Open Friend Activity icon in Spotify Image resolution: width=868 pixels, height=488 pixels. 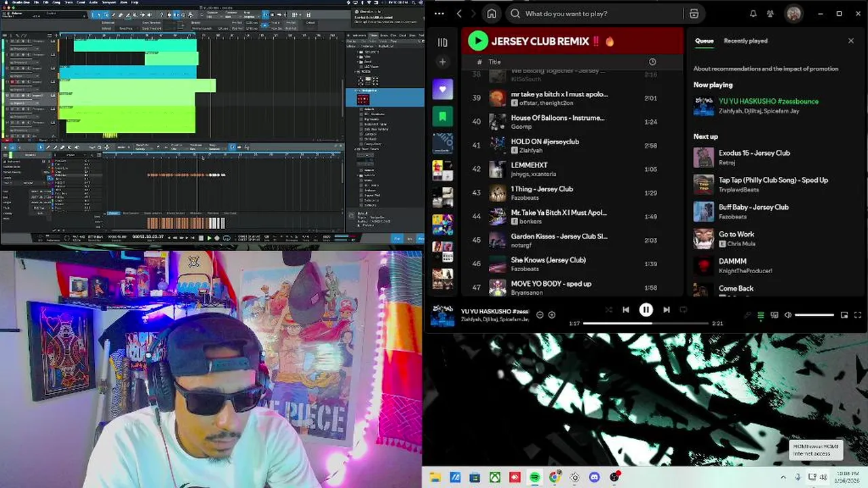pos(770,14)
